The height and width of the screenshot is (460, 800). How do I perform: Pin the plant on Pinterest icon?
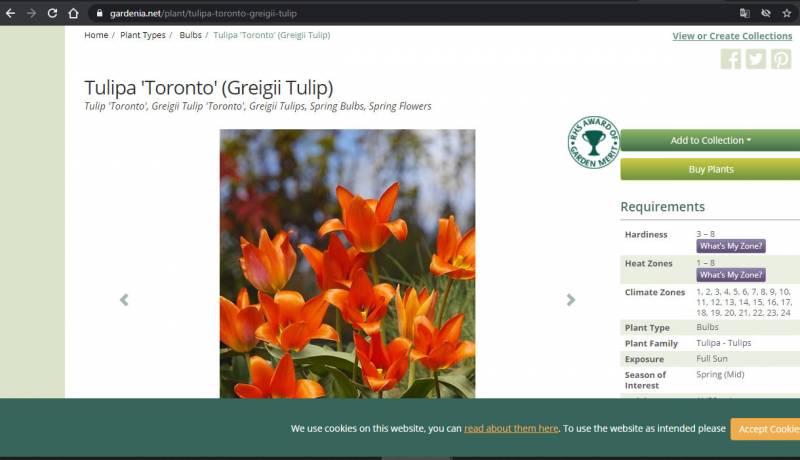(x=781, y=59)
